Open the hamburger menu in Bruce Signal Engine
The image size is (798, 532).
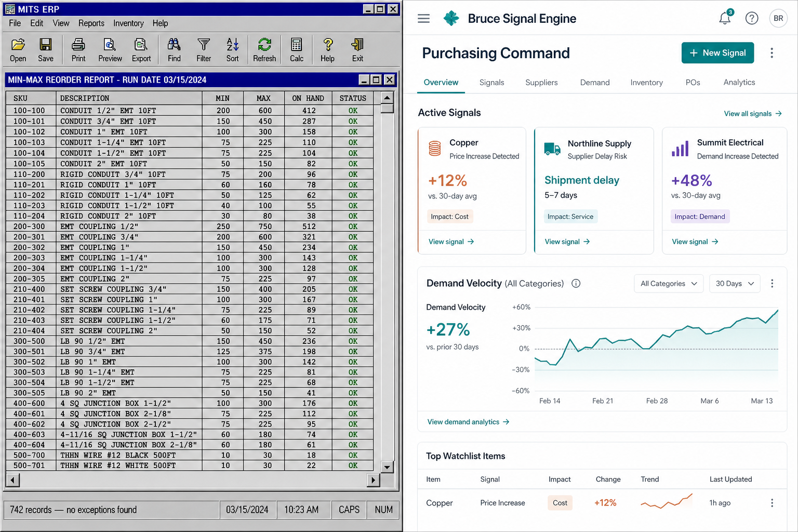pyautogui.click(x=424, y=19)
